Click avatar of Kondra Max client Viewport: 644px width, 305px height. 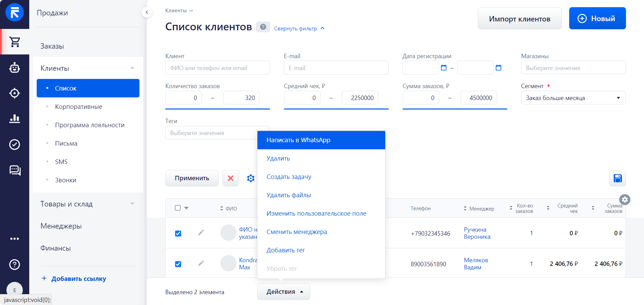(x=228, y=263)
